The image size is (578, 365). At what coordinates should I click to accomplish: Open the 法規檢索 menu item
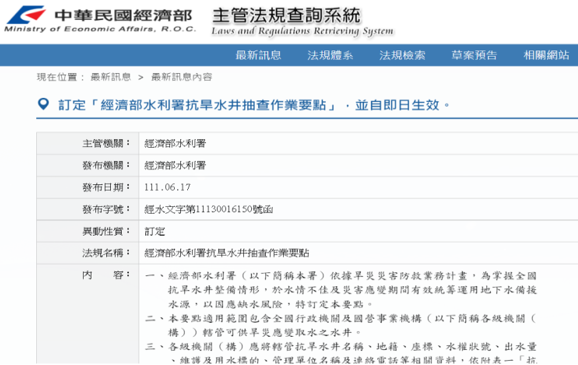(402, 55)
